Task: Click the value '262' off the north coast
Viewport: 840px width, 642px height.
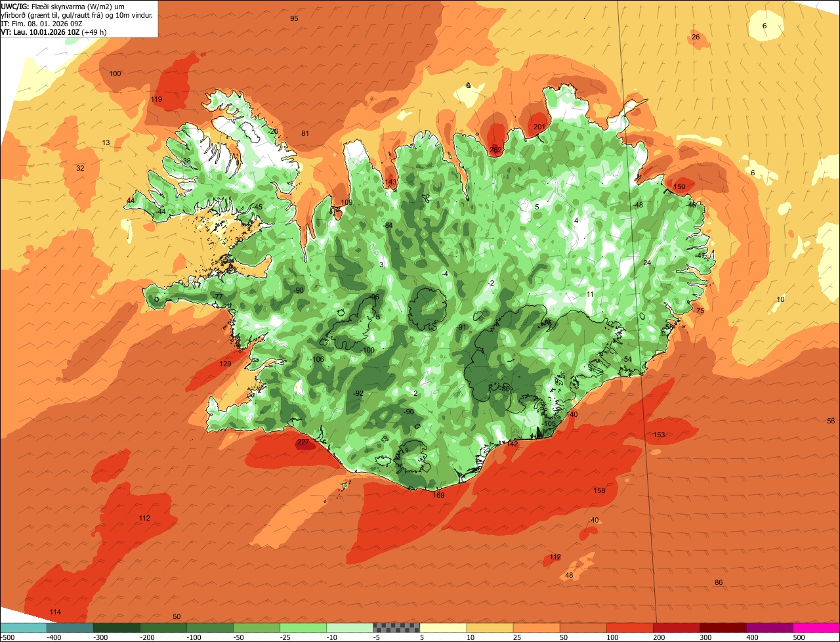Action: [x=495, y=150]
